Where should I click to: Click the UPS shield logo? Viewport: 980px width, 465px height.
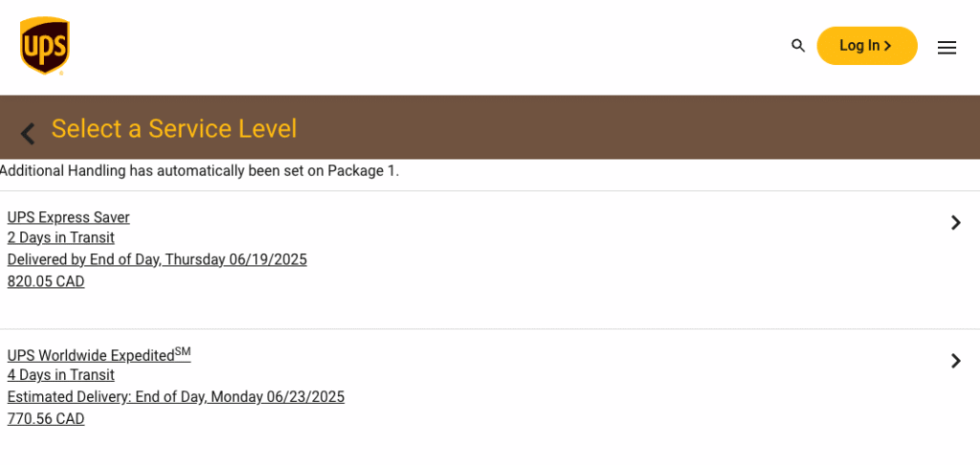point(44,46)
